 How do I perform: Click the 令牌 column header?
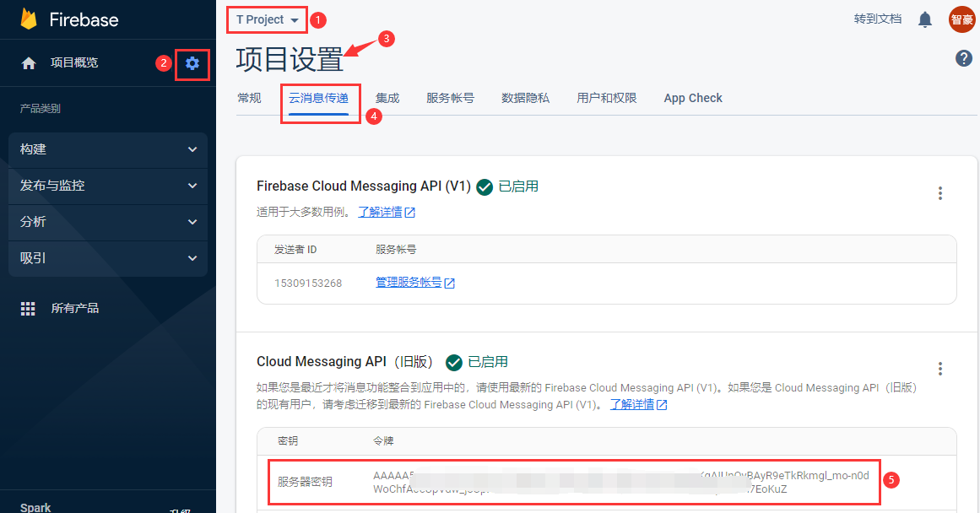pos(383,441)
